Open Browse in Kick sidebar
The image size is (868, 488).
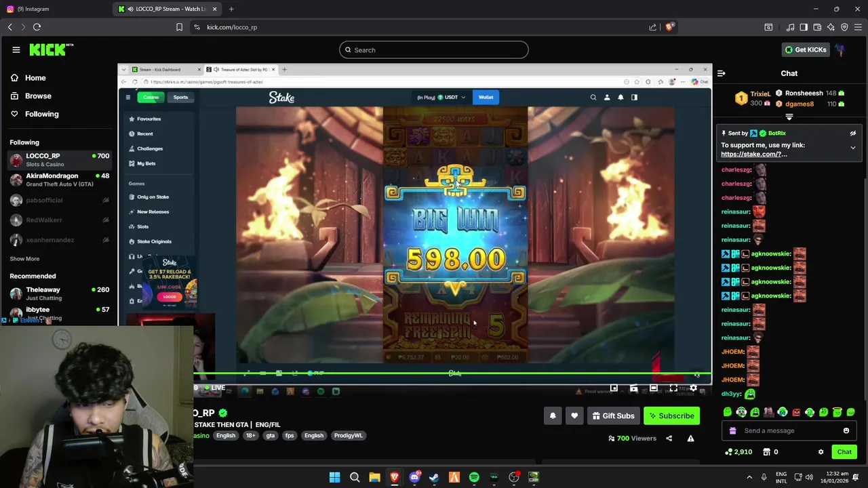(38, 96)
